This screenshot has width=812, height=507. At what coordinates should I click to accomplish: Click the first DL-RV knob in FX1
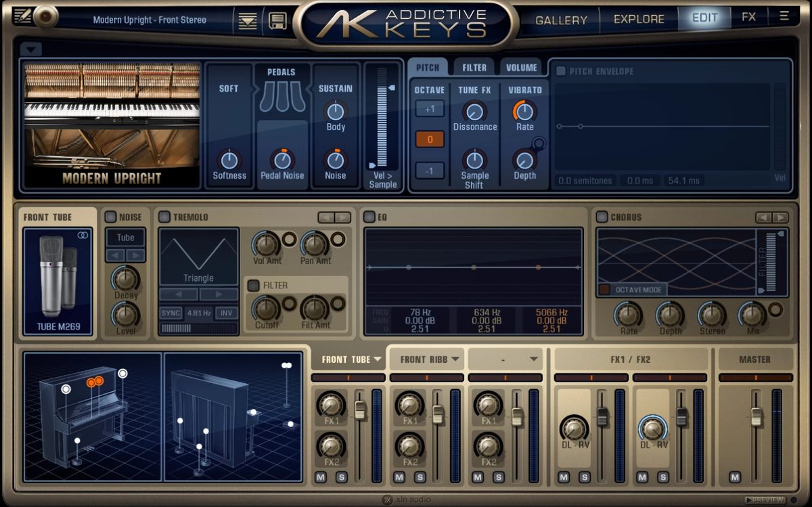pos(574,428)
